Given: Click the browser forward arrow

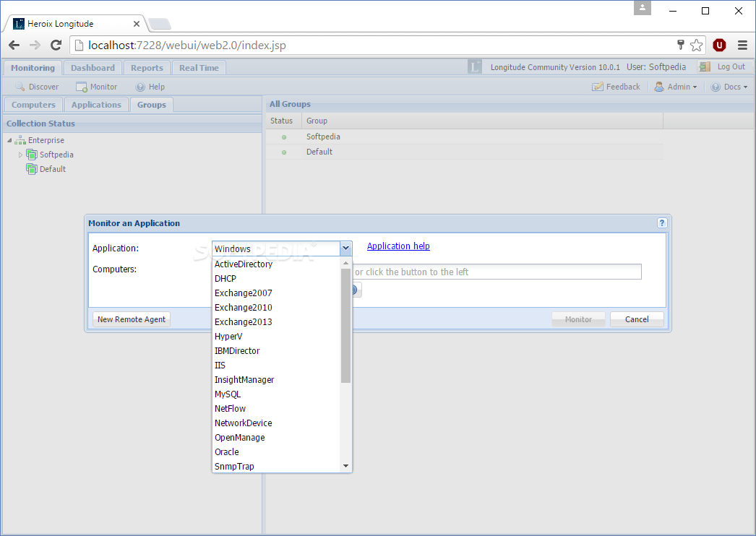Looking at the screenshot, I should click(x=35, y=46).
